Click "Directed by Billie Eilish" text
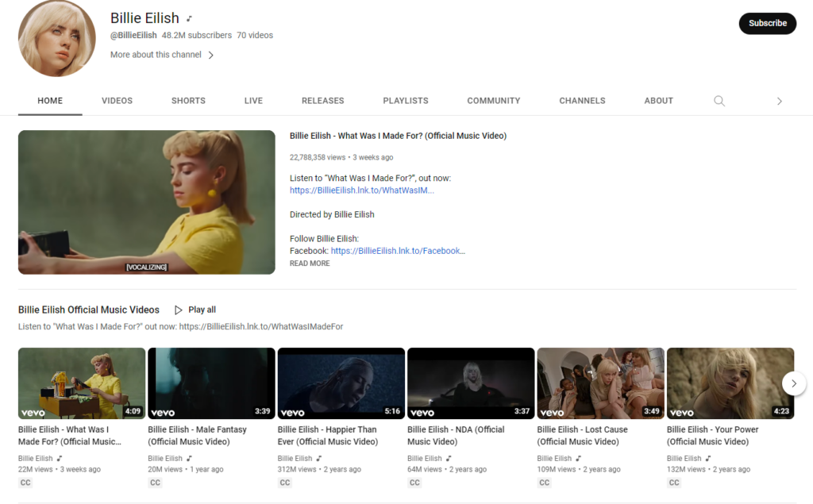Screen dimensions: 813x504 332,214
